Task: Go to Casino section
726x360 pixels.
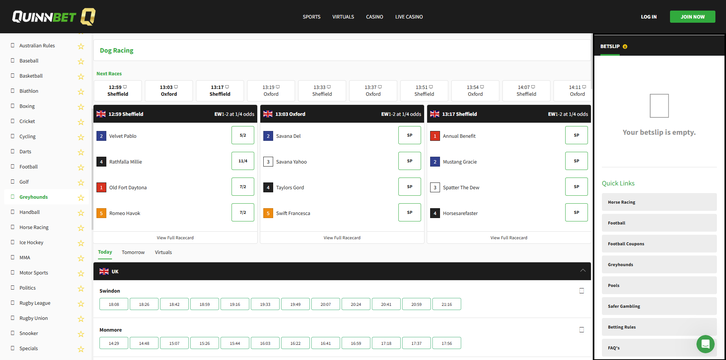Action: tap(375, 17)
